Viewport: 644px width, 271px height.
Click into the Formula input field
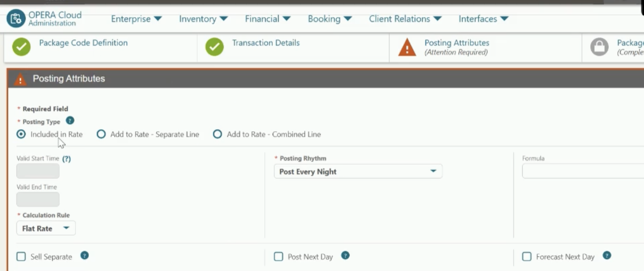[x=583, y=171]
